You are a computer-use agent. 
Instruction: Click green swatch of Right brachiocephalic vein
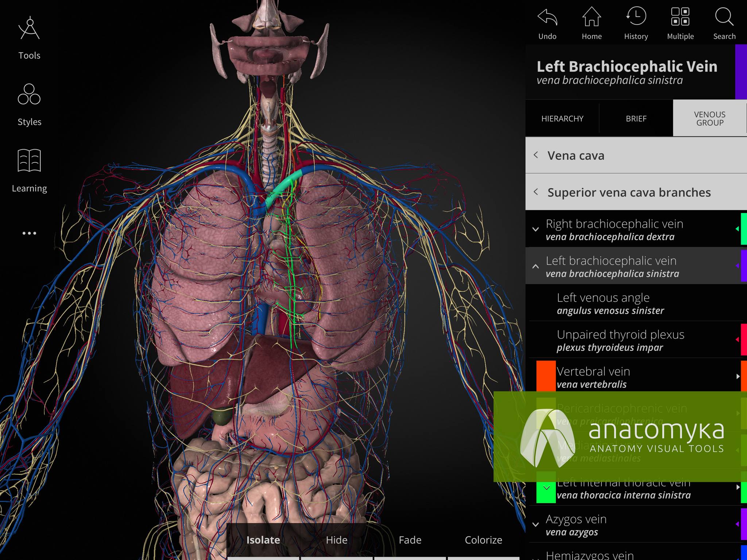tap(744, 229)
